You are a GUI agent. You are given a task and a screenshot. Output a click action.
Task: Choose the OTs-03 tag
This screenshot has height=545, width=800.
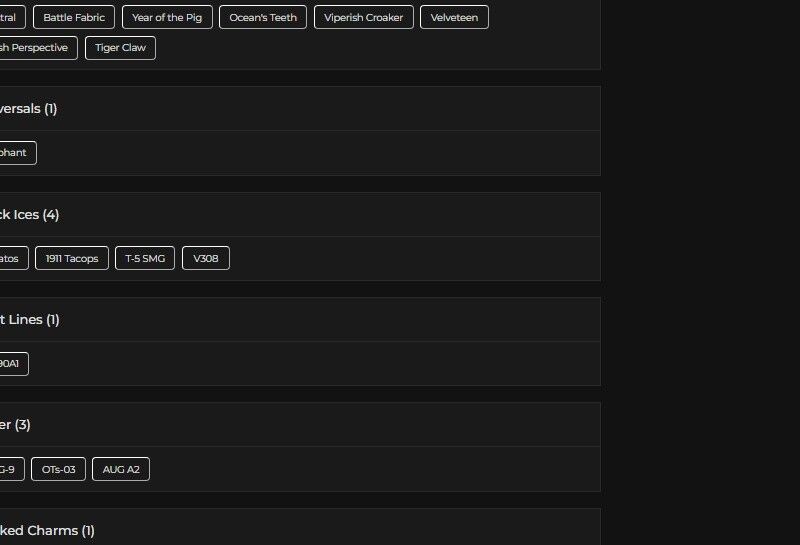[x=58, y=469]
